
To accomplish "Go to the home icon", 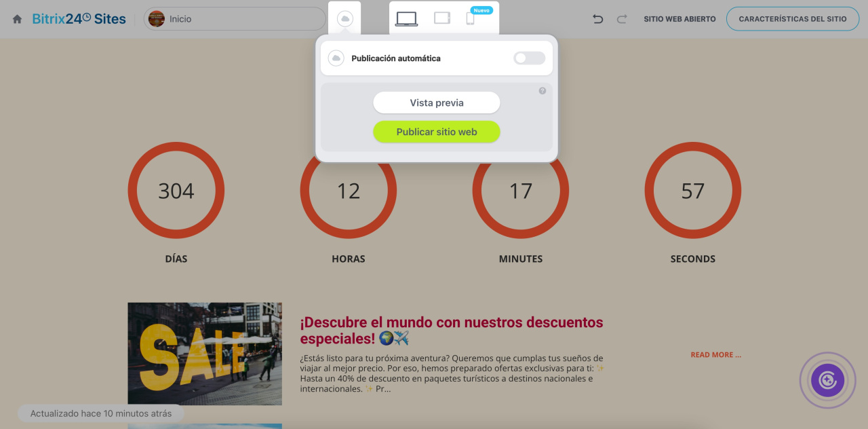I will click(18, 19).
